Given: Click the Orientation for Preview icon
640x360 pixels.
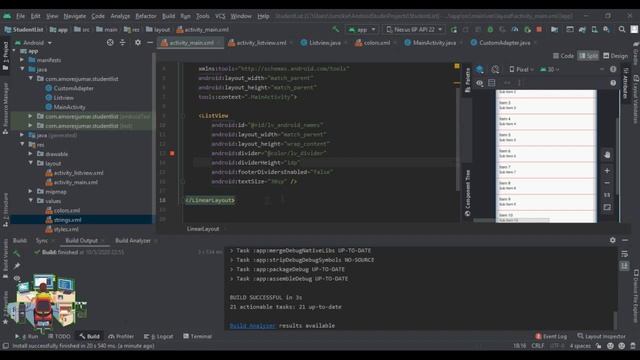Looking at the screenshot, I should pyautogui.click(x=495, y=69).
